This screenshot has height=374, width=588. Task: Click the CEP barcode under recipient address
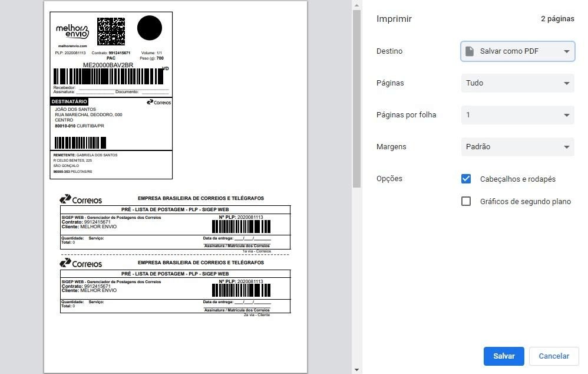point(80,143)
